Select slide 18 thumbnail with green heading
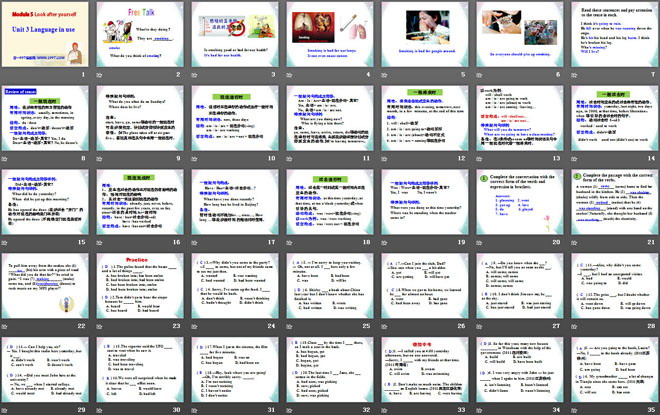 [x=330, y=202]
